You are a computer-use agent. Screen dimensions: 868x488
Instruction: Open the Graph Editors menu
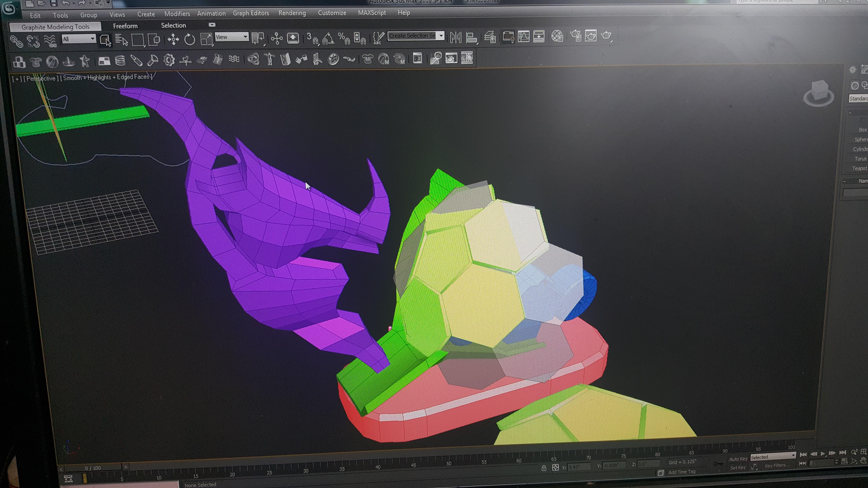point(251,13)
